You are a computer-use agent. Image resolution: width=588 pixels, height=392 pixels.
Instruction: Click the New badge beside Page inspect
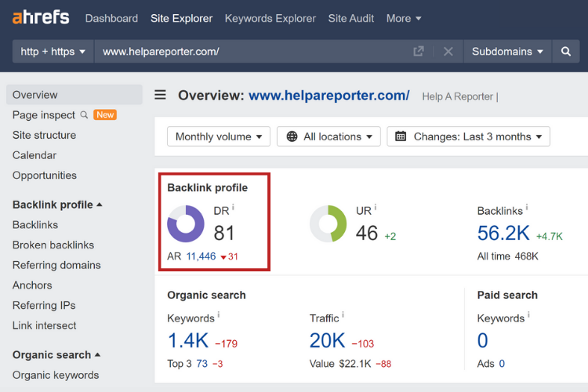(105, 114)
